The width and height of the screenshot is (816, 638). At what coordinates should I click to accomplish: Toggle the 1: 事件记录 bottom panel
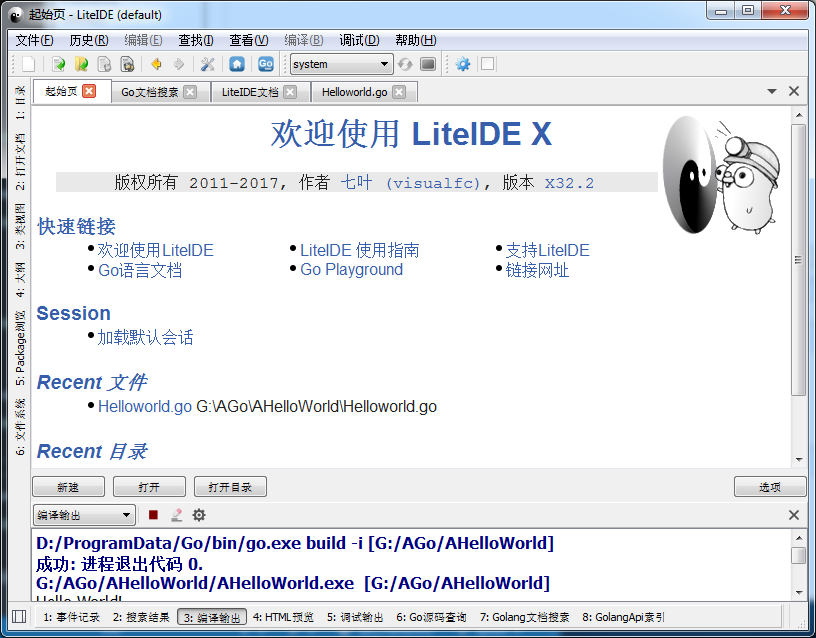pyautogui.click(x=71, y=617)
